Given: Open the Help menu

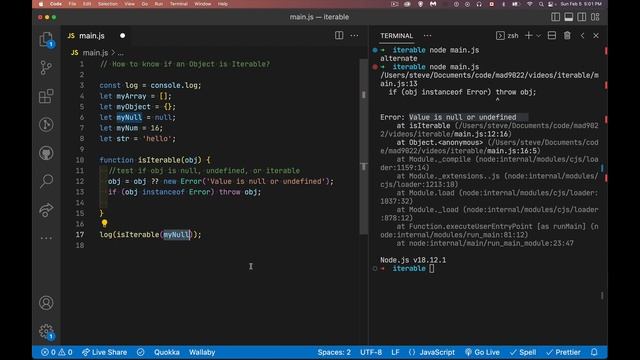Looking at the screenshot, I should (x=222, y=4).
